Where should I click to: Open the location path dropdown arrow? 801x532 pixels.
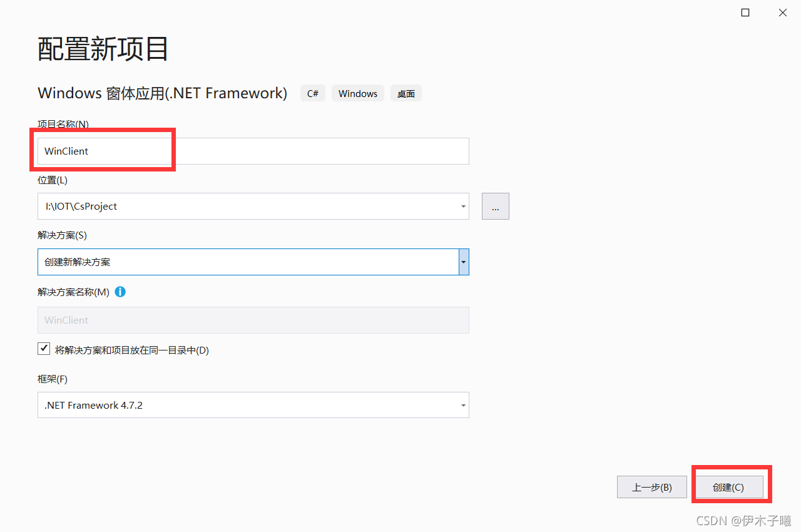[x=463, y=207]
